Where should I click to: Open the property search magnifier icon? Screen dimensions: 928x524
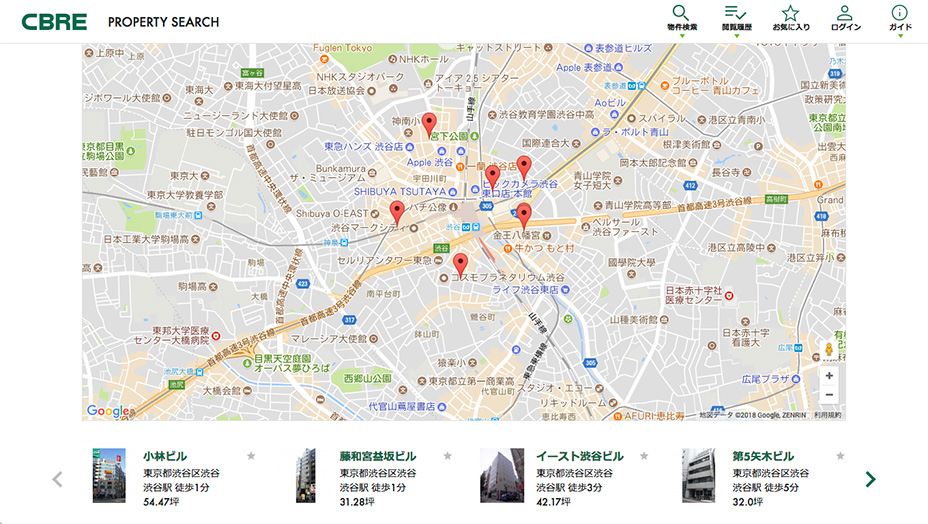(681, 13)
